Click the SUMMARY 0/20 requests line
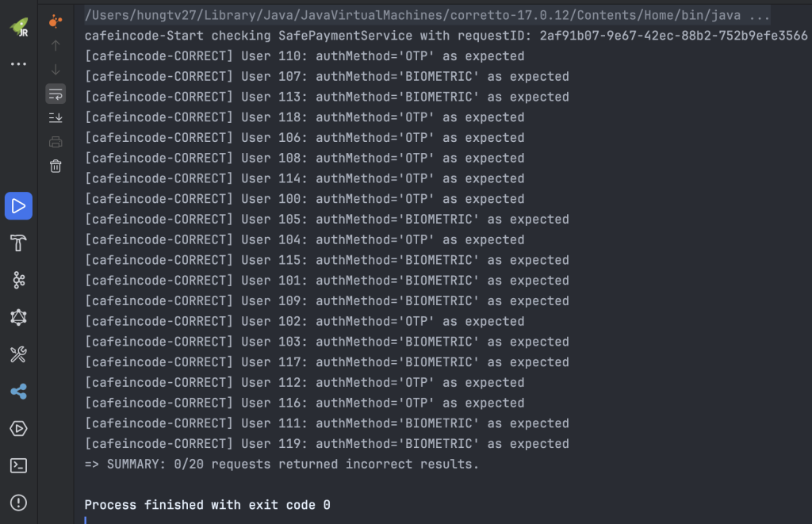Screen dimensions: 812x524 (x=282, y=464)
